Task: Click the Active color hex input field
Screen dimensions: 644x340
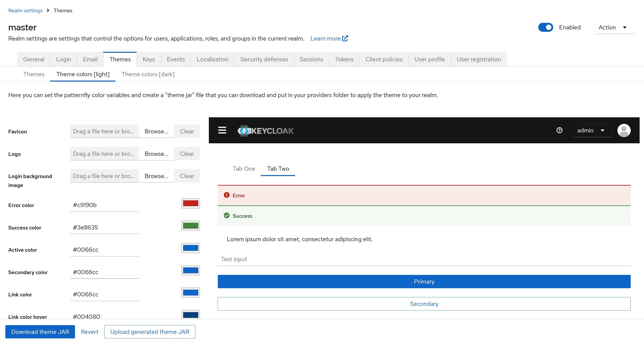Action: point(104,250)
